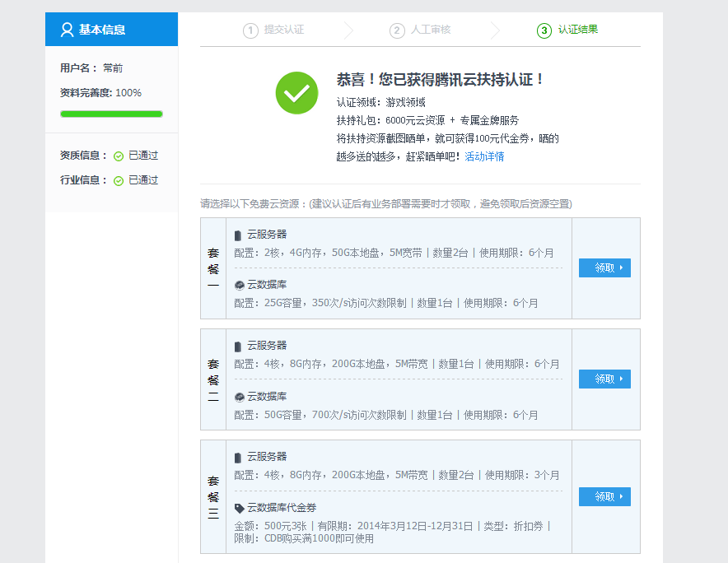Click the step 2 circle number icon
The height and width of the screenshot is (563, 728).
click(x=397, y=30)
